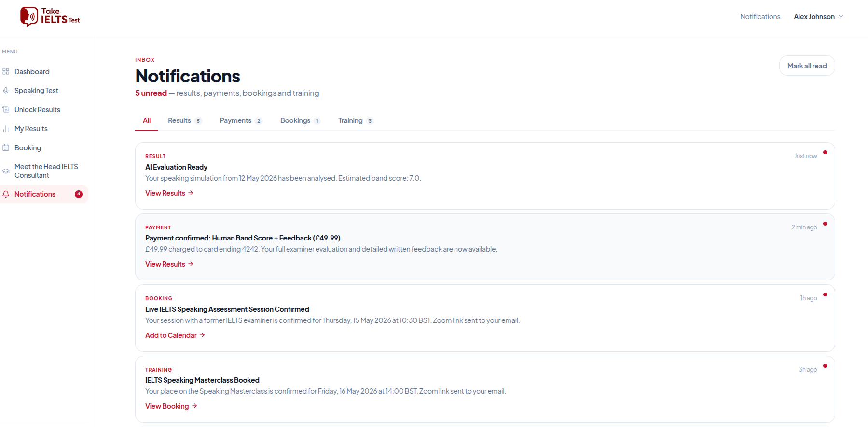This screenshot has height=427, width=868.
Task: Click the '5 unread' text
Action: [151, 93]
